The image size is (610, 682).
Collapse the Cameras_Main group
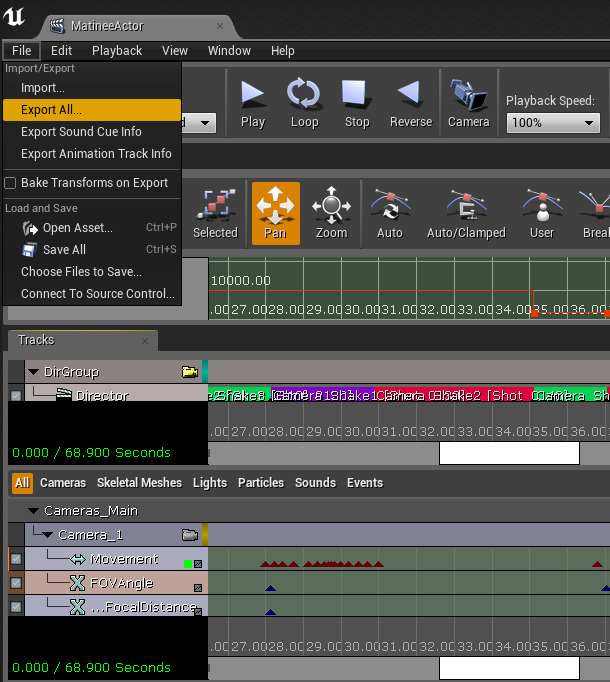(x=33, y=511)
